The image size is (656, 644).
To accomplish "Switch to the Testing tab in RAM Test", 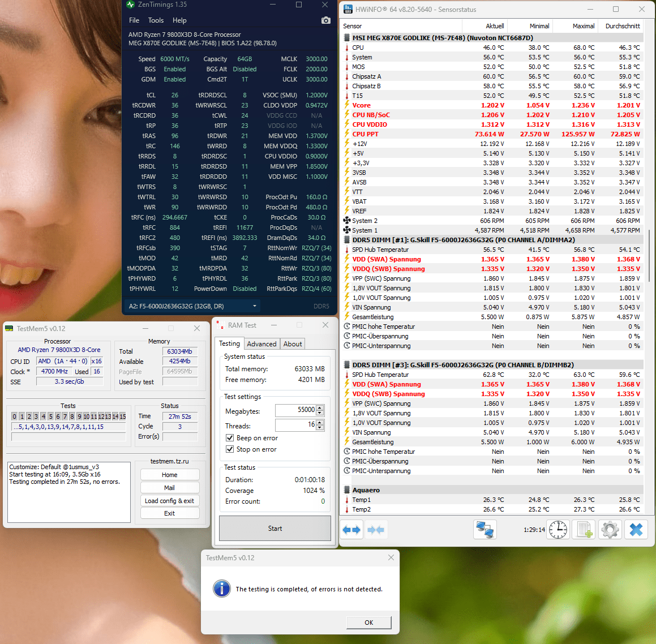I will (x=229, y=344).
